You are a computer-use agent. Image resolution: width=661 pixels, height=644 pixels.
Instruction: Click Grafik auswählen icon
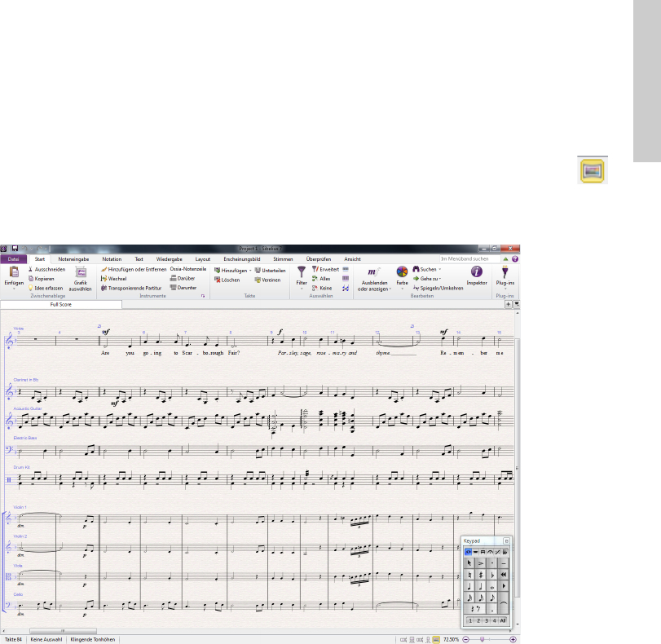pos(81,272)
